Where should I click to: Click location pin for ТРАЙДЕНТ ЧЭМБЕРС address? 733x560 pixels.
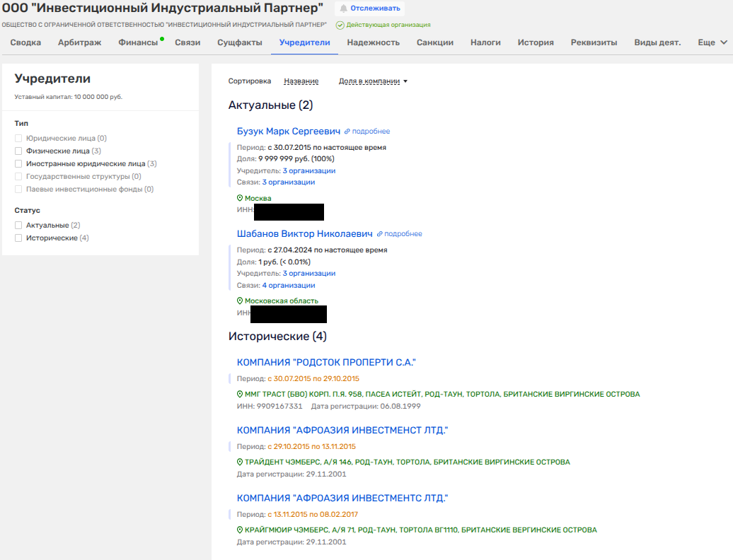coord(240,462)
